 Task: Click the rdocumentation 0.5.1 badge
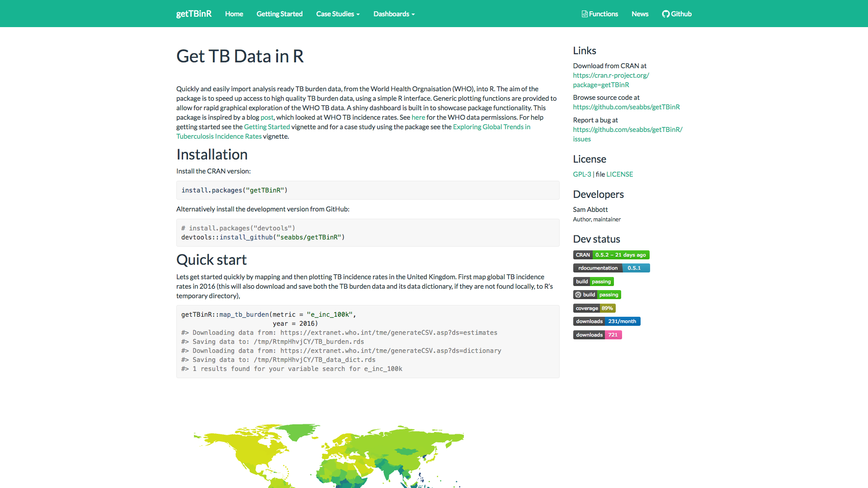pos(611,268)
